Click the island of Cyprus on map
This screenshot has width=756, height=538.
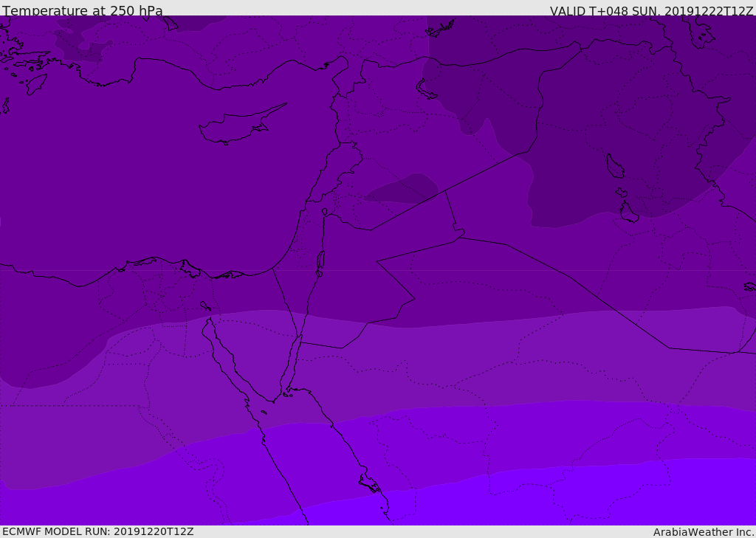(x=241, y=124)
